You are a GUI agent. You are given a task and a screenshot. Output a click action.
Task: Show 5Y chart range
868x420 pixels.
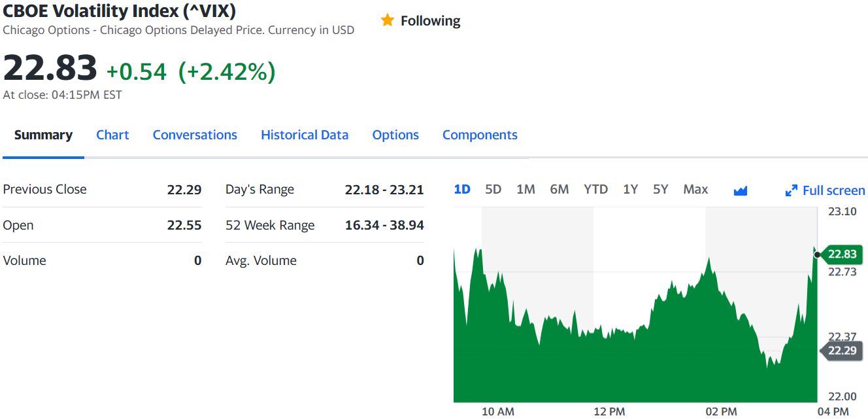(661, 189)
